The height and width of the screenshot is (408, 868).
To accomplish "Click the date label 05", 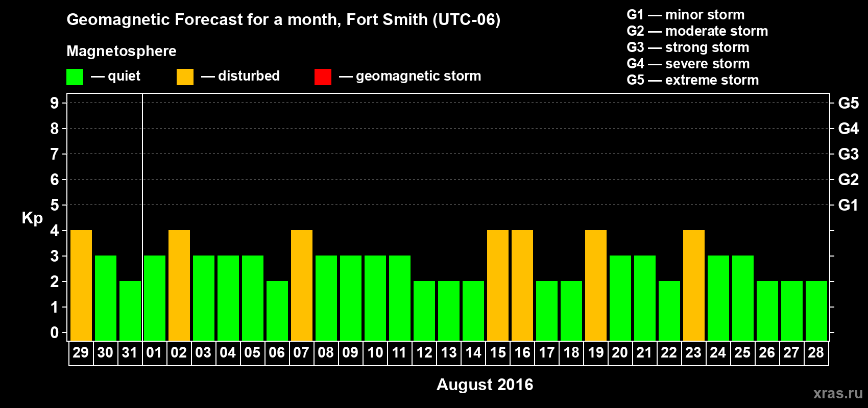I will click(252, 352).
